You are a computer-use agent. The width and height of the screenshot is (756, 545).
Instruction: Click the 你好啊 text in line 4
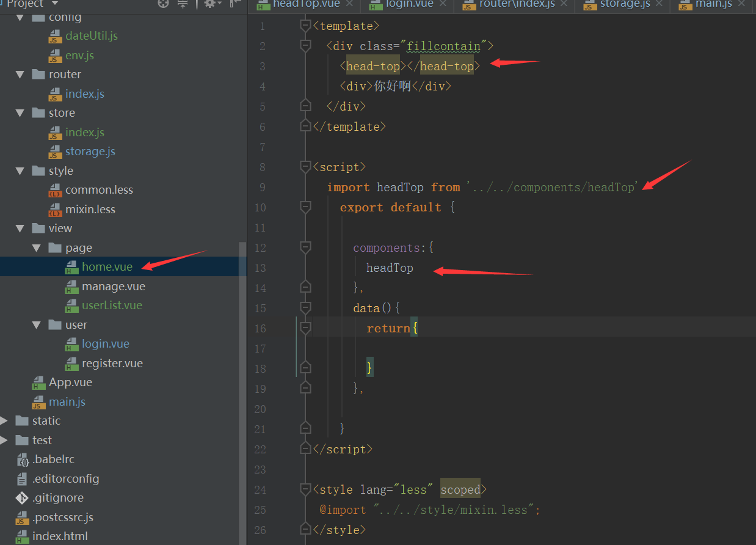click(x=393, y=86)
